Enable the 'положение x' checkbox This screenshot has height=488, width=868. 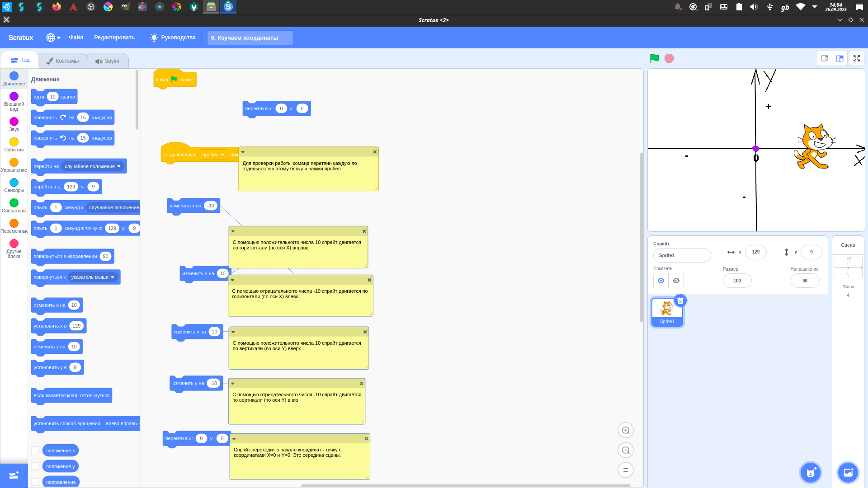35,450
